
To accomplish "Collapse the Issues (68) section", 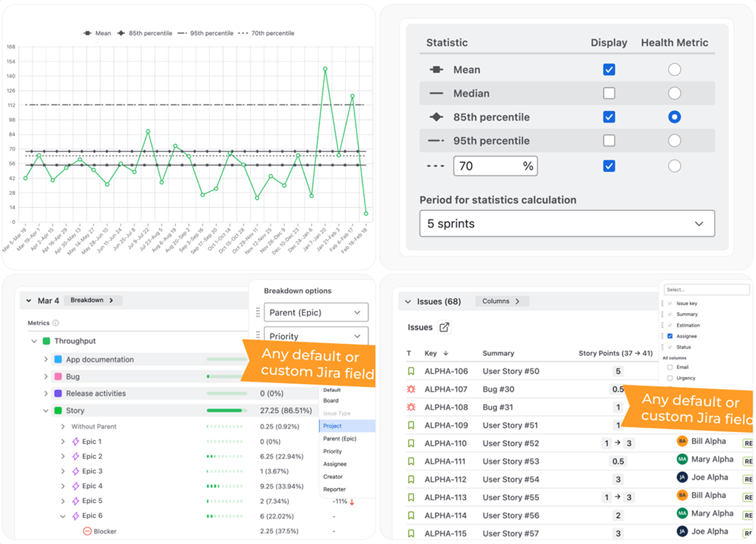I will coord(408,302).
